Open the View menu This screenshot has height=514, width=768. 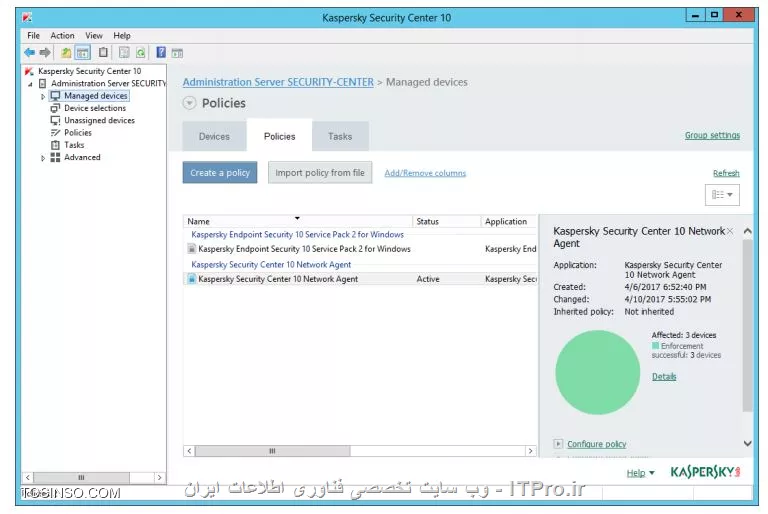coord(94,35)
